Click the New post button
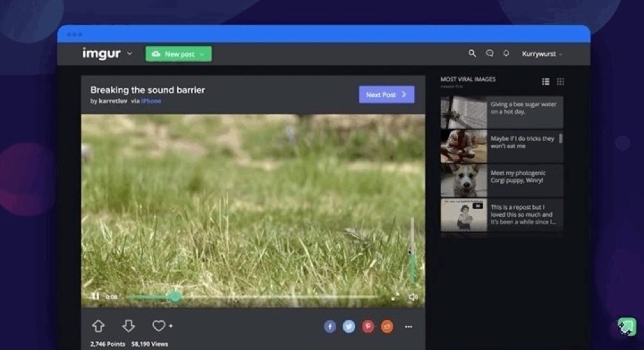The height and width of the screenshot is (350, 644). [x=178, y=54]
